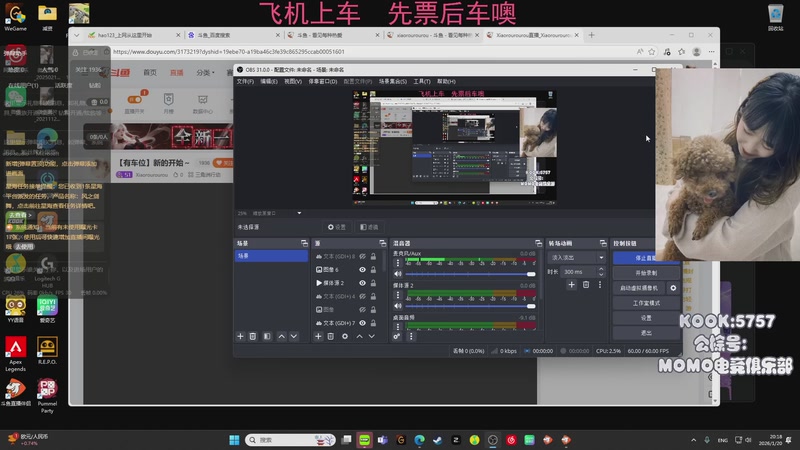The image size is (800, 450).
Task: Click the 开始录制 button
Action: 646,273
